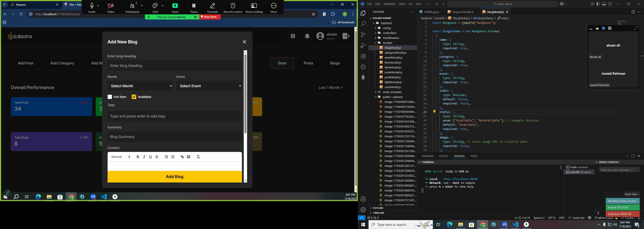
Task: Switch to PORTS panel tab
Action: pos(474,156)
